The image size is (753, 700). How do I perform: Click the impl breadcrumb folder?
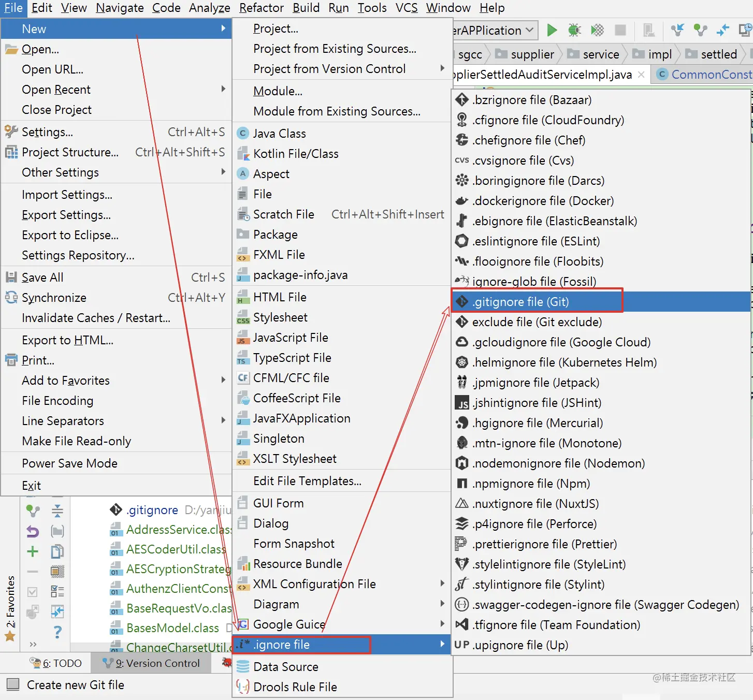pos(653,54)
